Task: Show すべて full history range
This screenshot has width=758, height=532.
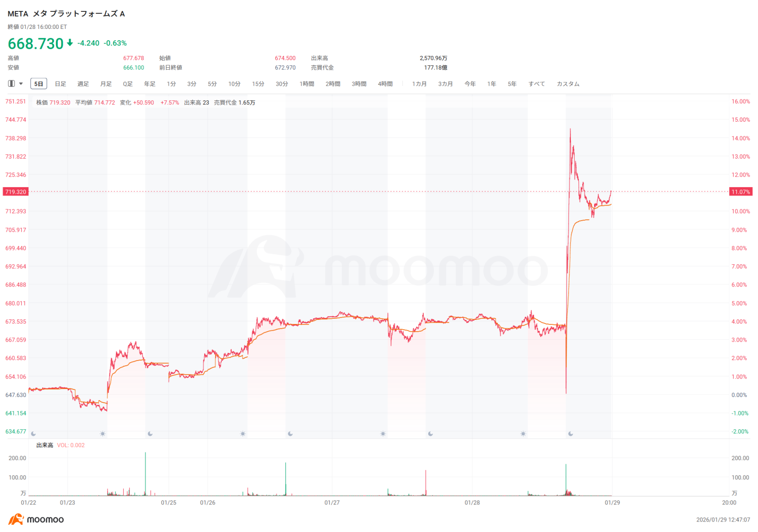Action: coord(537,84)
